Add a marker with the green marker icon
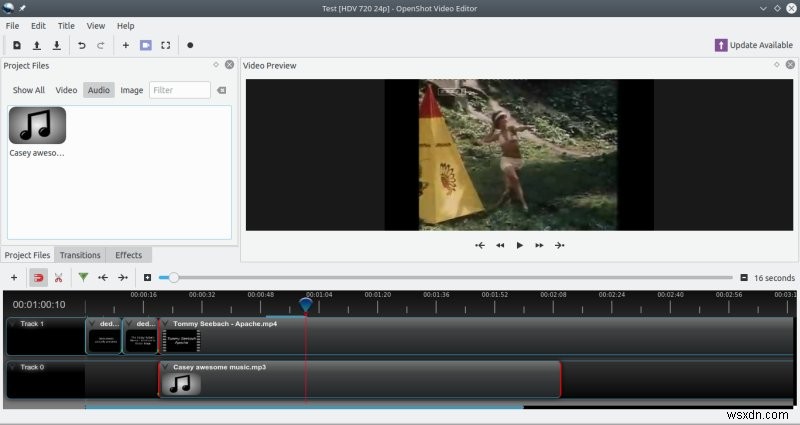 (x=83, y=277)
